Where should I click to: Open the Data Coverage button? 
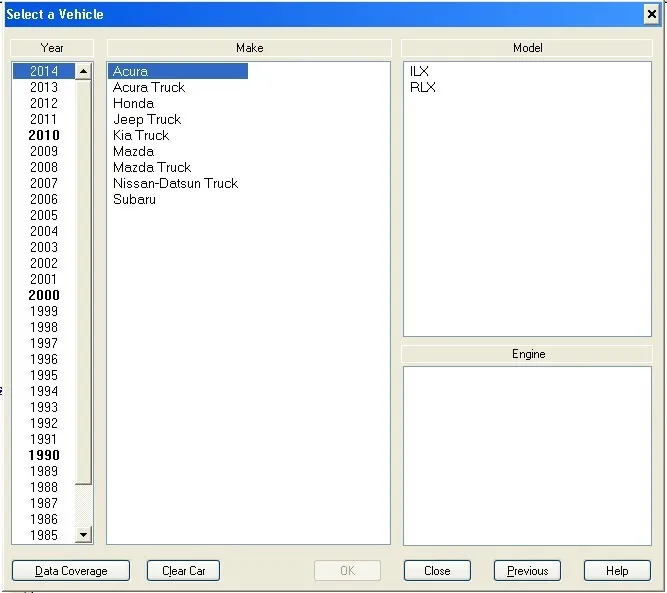click(x=71, y=570)
